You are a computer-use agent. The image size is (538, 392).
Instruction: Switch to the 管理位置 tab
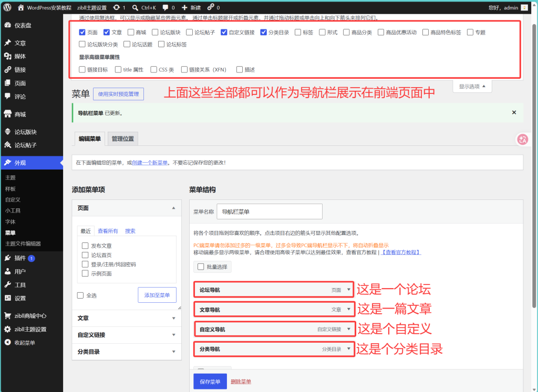click(x=123, y=139)
